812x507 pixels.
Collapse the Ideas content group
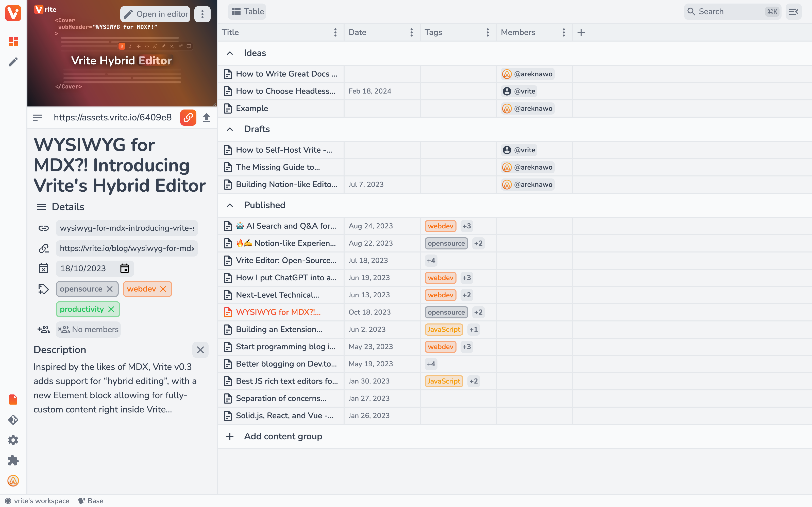(230, 53)
